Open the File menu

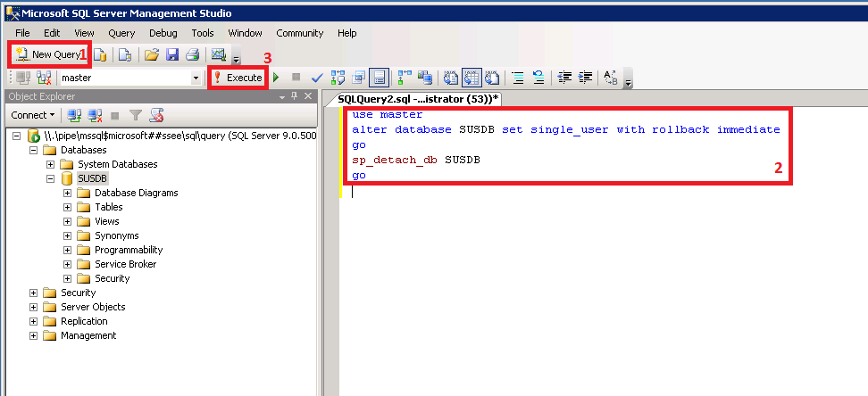pos(22,33)
